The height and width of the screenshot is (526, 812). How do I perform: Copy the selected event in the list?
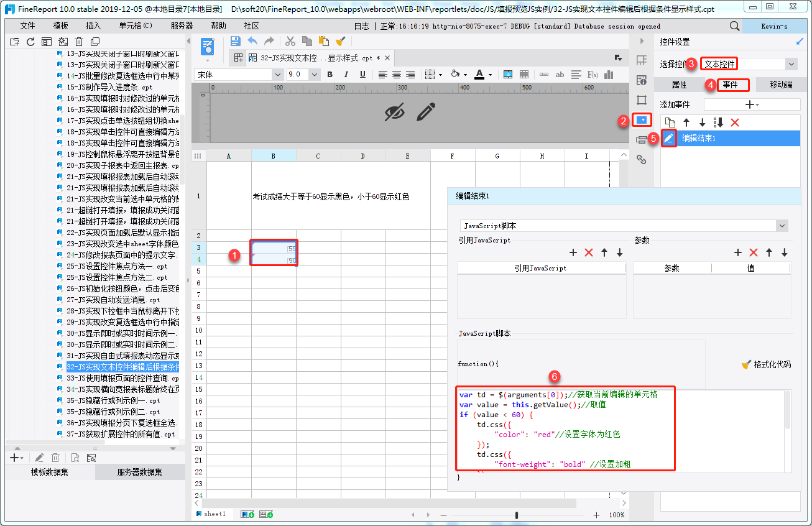coord(670,122)
